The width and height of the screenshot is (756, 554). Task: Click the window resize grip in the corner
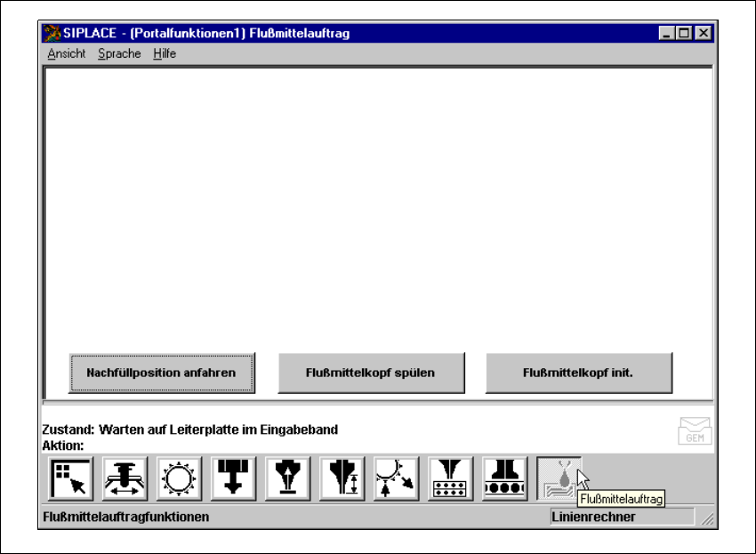click(707, 518)
